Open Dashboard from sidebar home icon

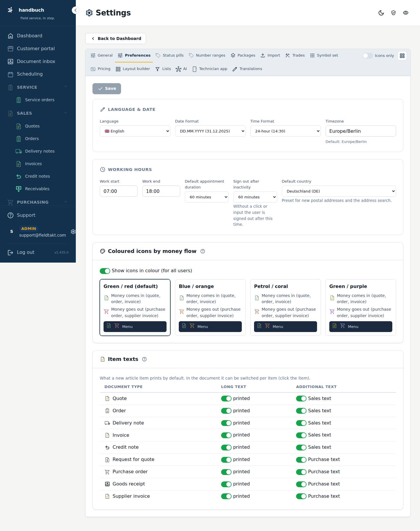pos(10,36)
